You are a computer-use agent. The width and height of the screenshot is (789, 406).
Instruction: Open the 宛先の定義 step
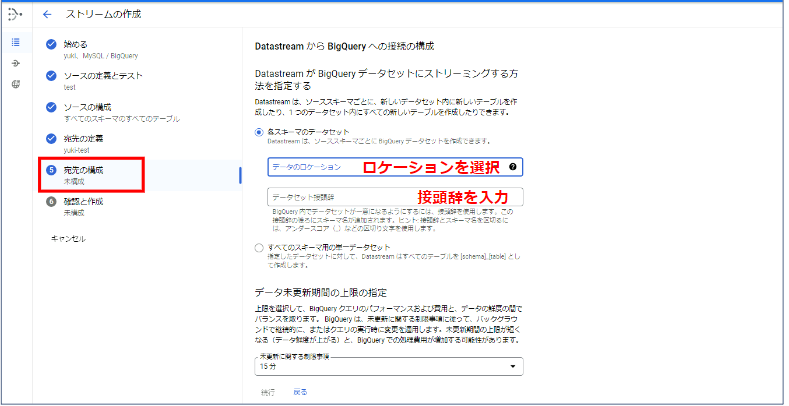click(87, 138)
